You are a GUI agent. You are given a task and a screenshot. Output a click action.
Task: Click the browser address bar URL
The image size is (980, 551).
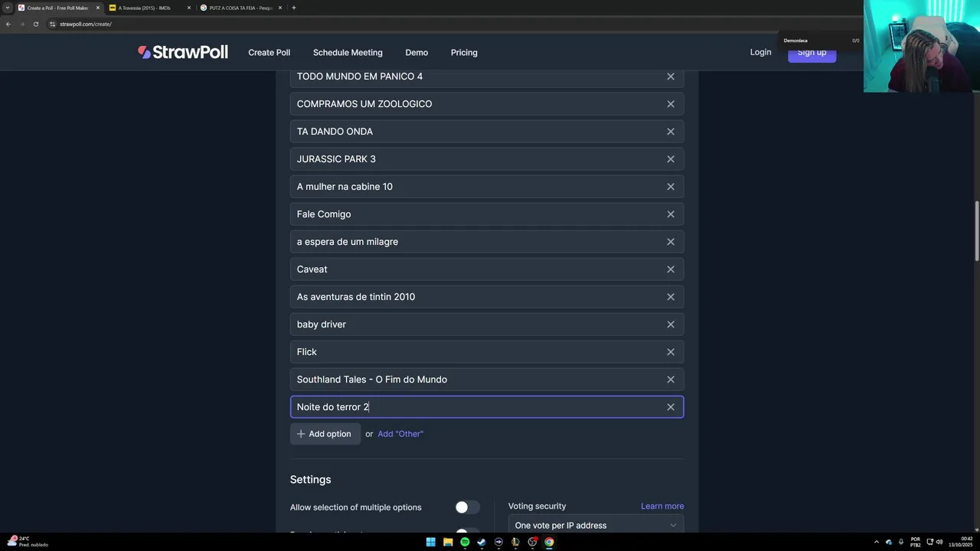point(86,24)
